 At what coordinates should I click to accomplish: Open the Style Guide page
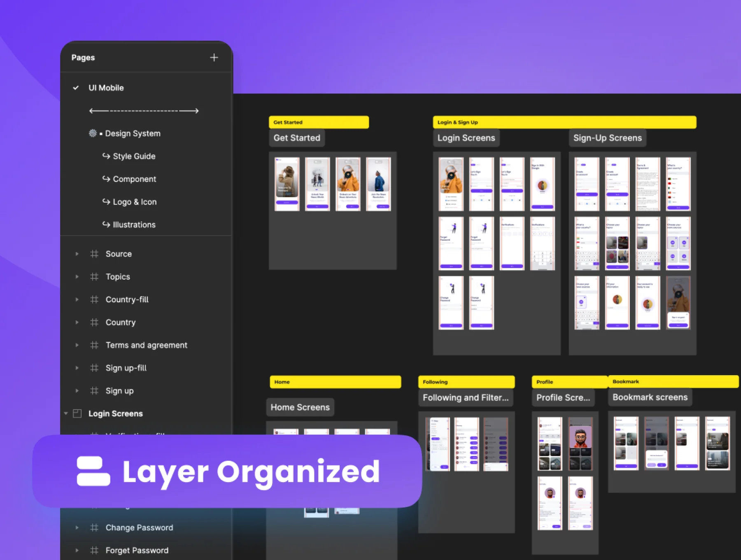pyautogui.click(x=134, y=156)
